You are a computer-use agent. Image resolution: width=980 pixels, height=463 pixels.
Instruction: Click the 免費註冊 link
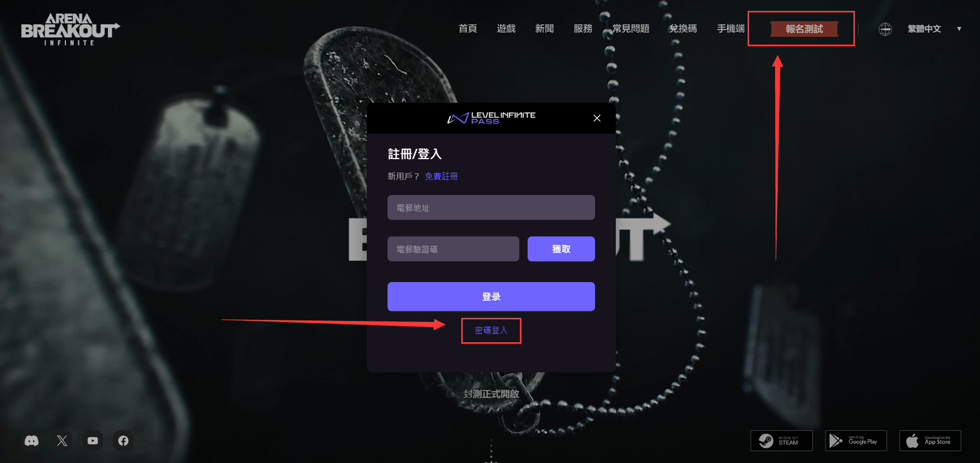(441, 176)
